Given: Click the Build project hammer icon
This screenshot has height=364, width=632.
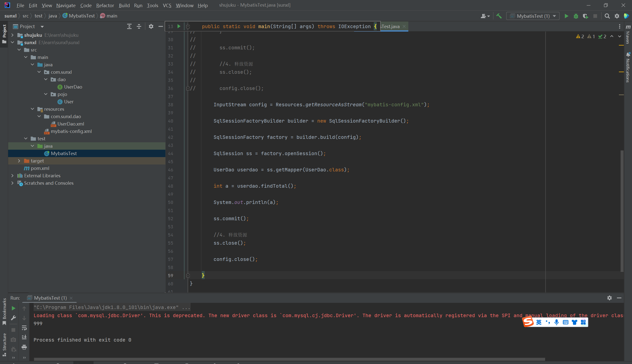Looking at the screenshot, I should (x=499, y=16).
